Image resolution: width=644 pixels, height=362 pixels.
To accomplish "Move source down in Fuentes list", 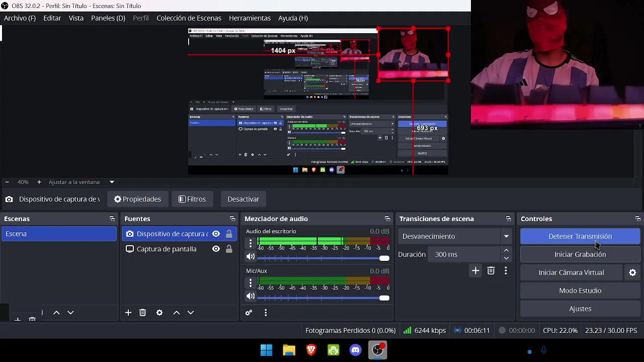I will tap(191, 313).
